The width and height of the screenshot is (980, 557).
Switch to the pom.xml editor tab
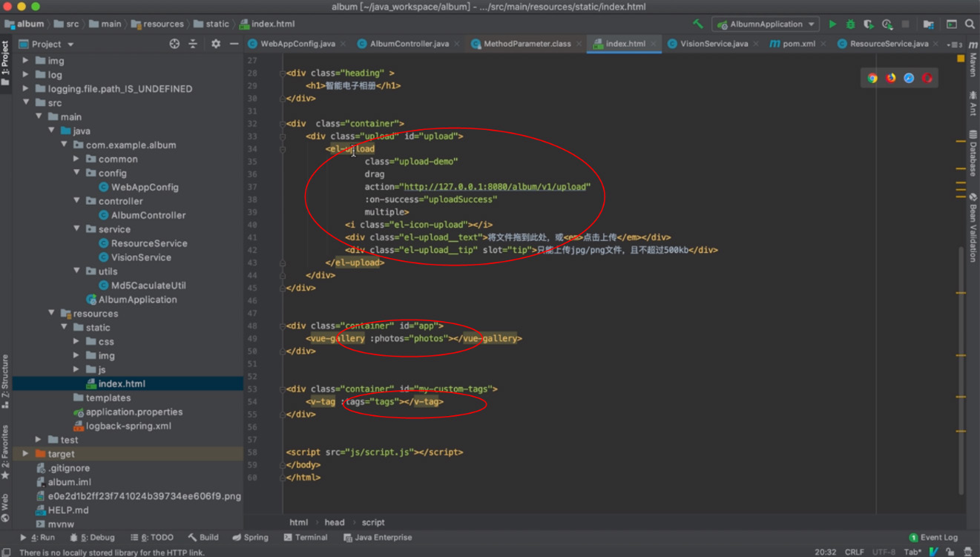(798, 44)
